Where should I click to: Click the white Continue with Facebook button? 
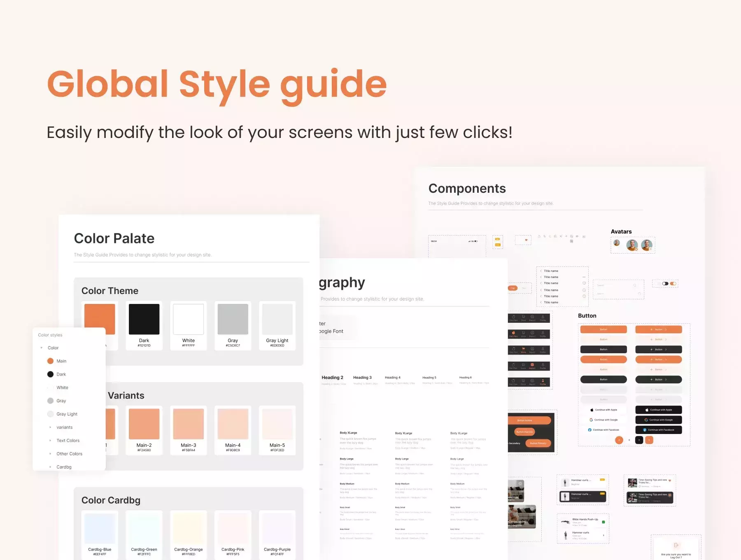coord(604,430)
